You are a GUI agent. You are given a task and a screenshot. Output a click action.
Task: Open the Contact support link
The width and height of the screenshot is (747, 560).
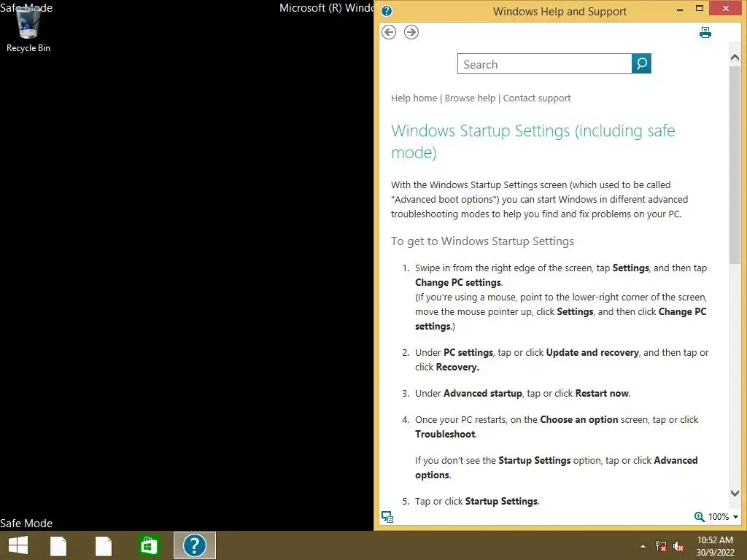[537, 98]
